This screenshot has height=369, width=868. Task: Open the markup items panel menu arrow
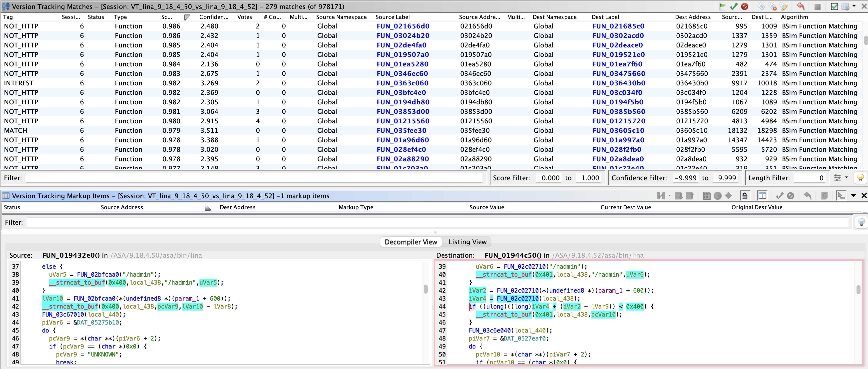[x=853, y=196]
